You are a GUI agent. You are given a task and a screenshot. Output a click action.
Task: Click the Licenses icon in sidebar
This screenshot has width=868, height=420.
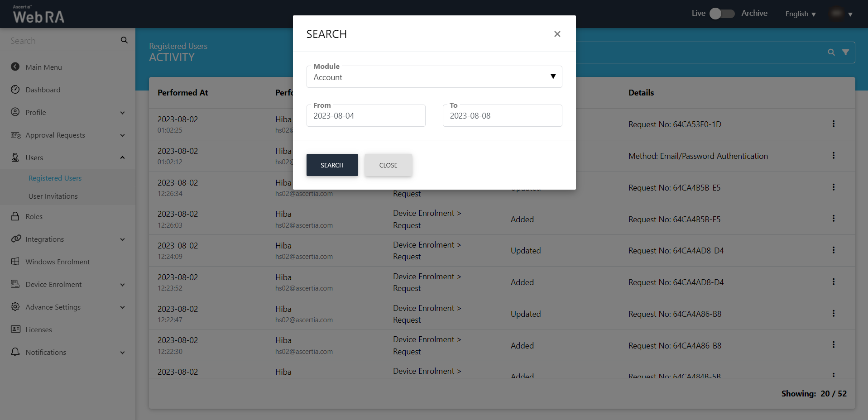coord(15,329)
